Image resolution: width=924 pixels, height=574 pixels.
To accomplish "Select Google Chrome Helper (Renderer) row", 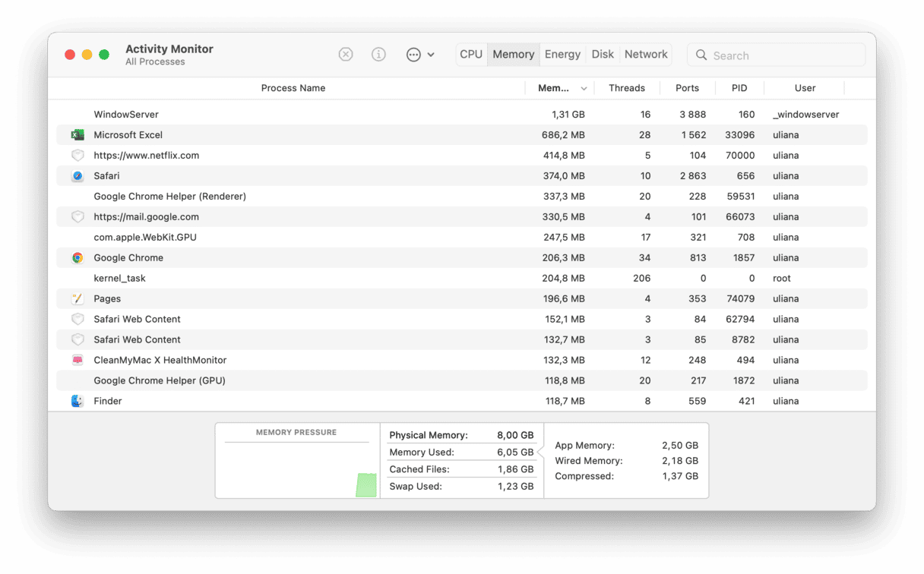I will tap(462, 197).
